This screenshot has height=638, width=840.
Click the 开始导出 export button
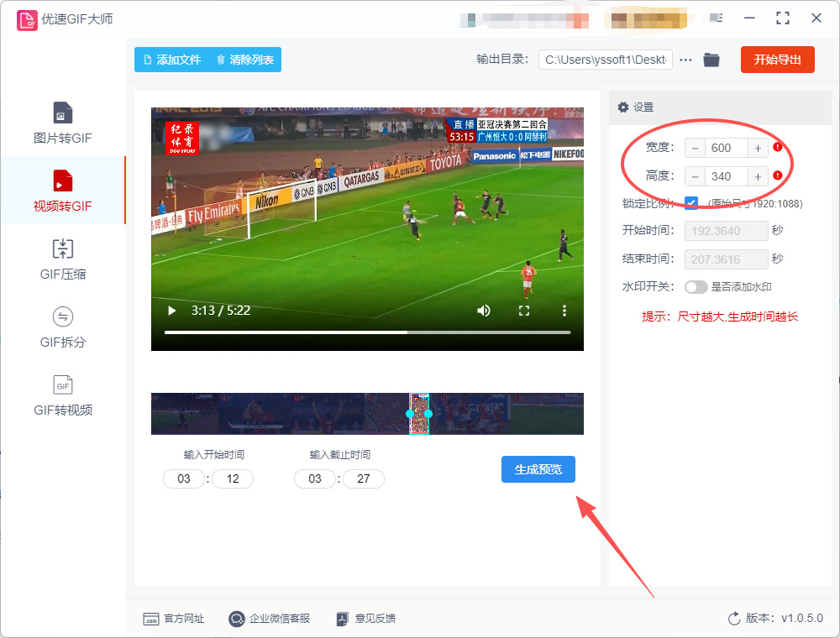pos(777,60)
